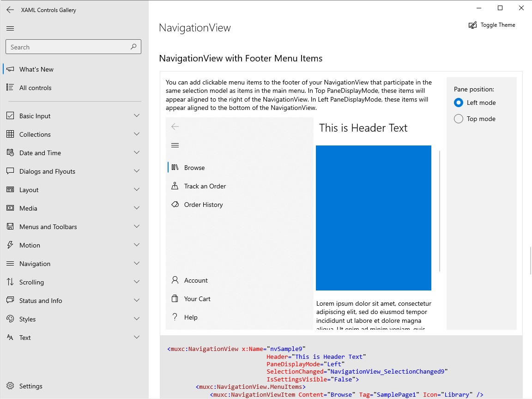Click the back arrow inside the NavigationView sample
Viewport: 532px width, 399px height.
(x=175, y=126)
